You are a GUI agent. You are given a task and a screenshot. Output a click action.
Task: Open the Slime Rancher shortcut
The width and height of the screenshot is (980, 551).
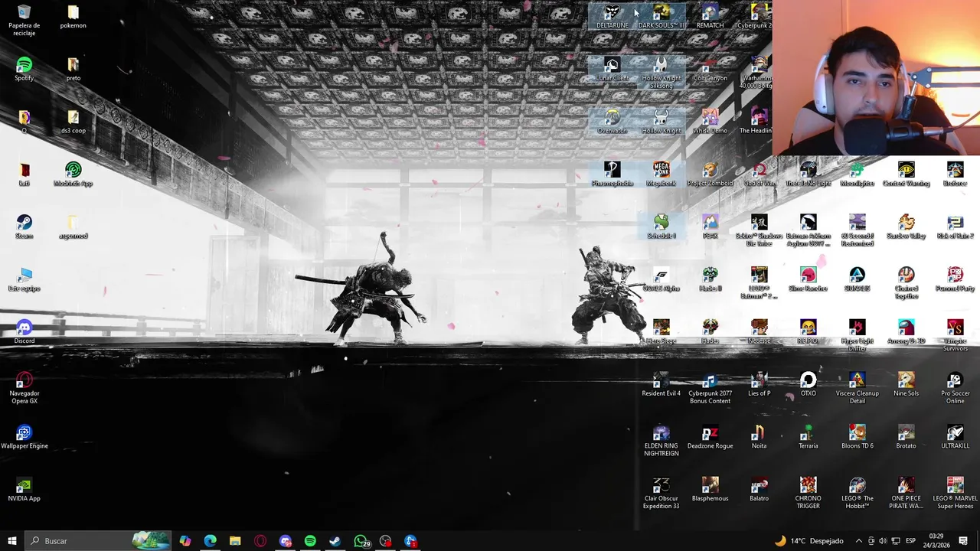(x=808, y=279)
